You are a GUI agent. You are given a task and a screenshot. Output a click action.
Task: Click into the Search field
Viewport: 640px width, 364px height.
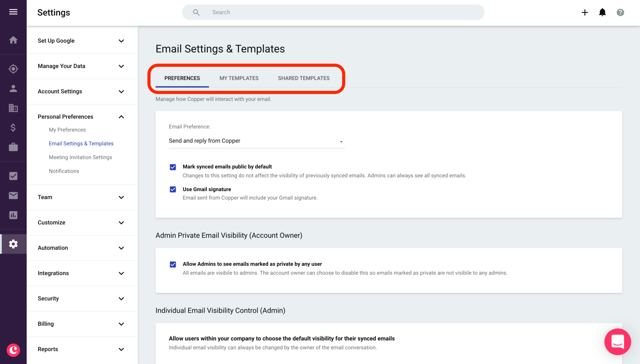[333, 12]
